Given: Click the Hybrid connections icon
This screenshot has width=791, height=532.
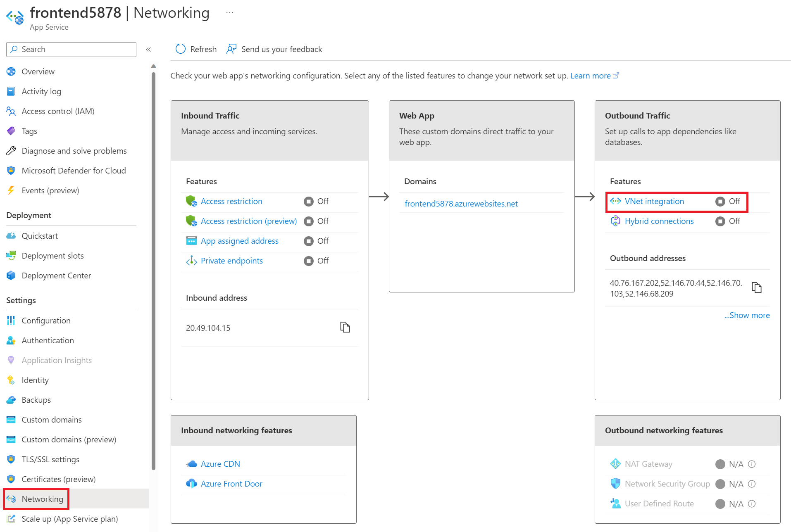Looking at the screenshot, I should tap(615, 221).
